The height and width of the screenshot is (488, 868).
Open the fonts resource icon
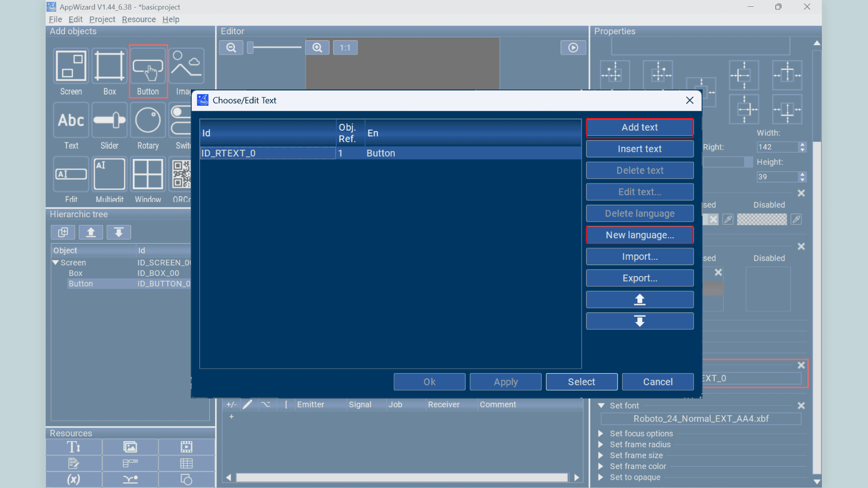coord(74,447)
